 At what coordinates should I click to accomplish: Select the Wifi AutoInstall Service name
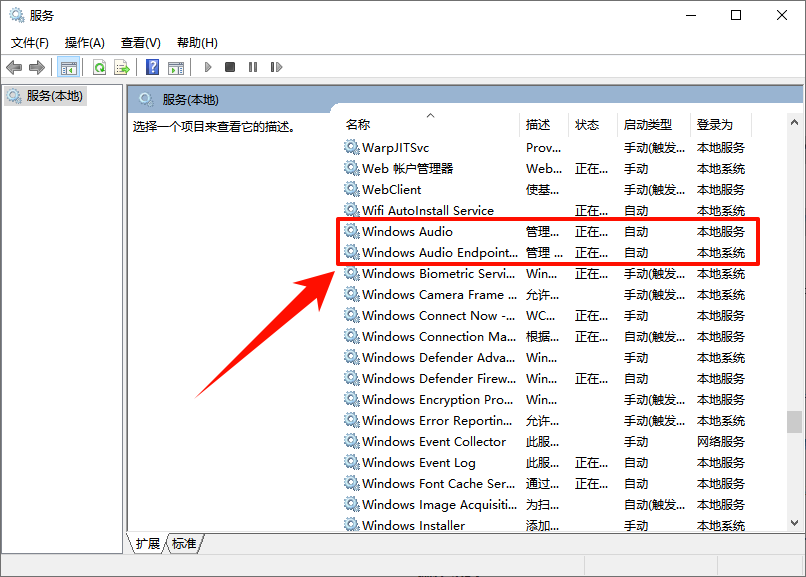pos(428,211)
